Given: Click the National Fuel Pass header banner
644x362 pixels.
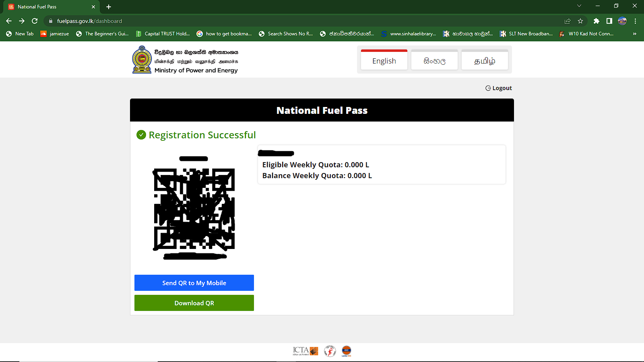Looking at the screenshot, I should (x=322, y=110).
